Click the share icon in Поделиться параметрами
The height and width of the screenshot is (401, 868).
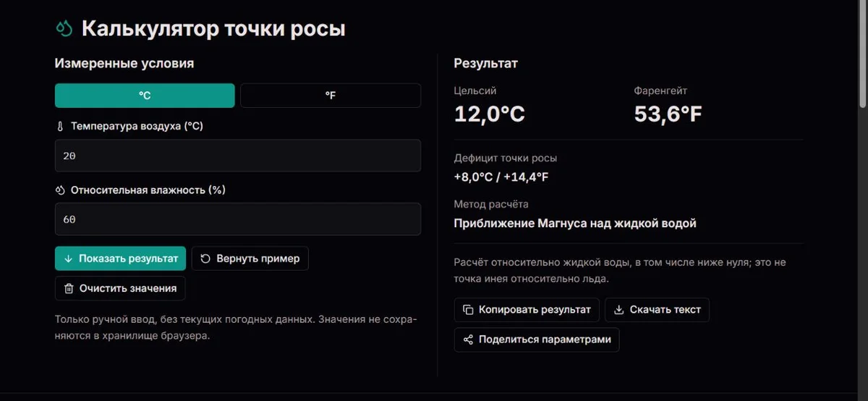coord(468,339)
